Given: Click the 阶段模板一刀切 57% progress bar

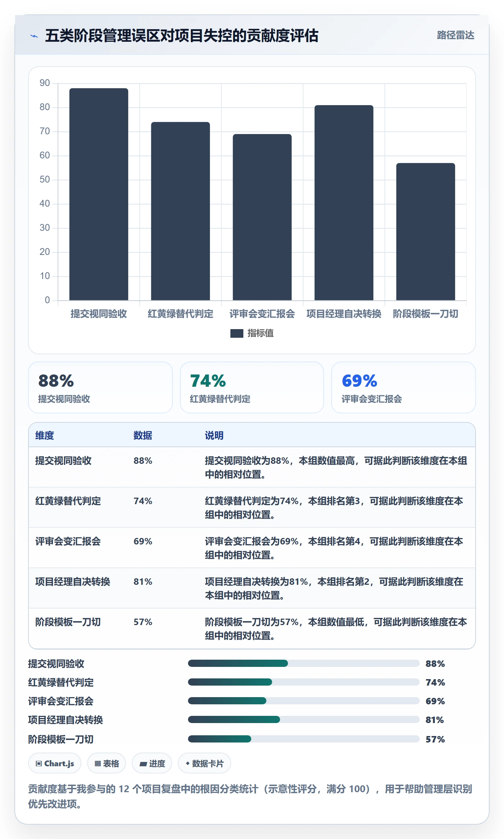Looking at the screenshot, I should coord(303,739).
